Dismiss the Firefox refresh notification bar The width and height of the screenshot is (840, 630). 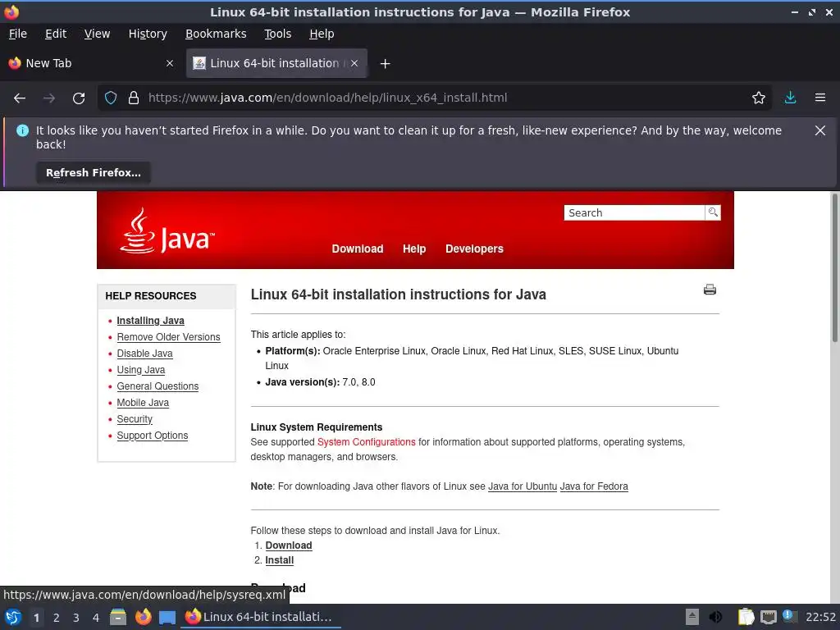pos(819,130)
